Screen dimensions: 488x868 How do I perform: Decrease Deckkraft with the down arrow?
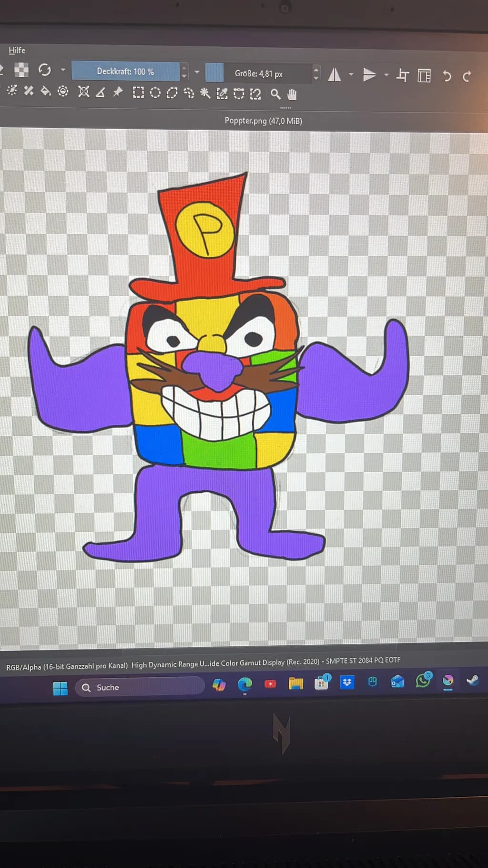pos(184,76)
